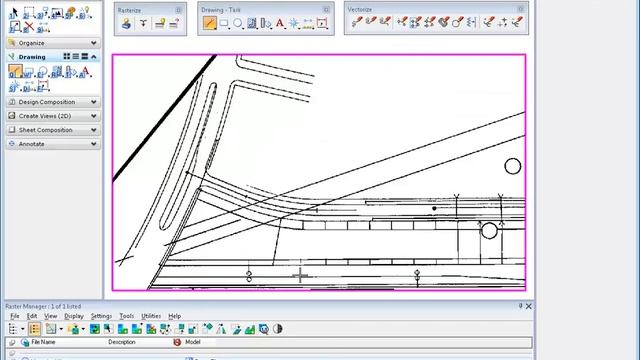This screenshot has height=360, width=640.
Task: Pin the Raster Manager panel
Action: tap(520, 306)
